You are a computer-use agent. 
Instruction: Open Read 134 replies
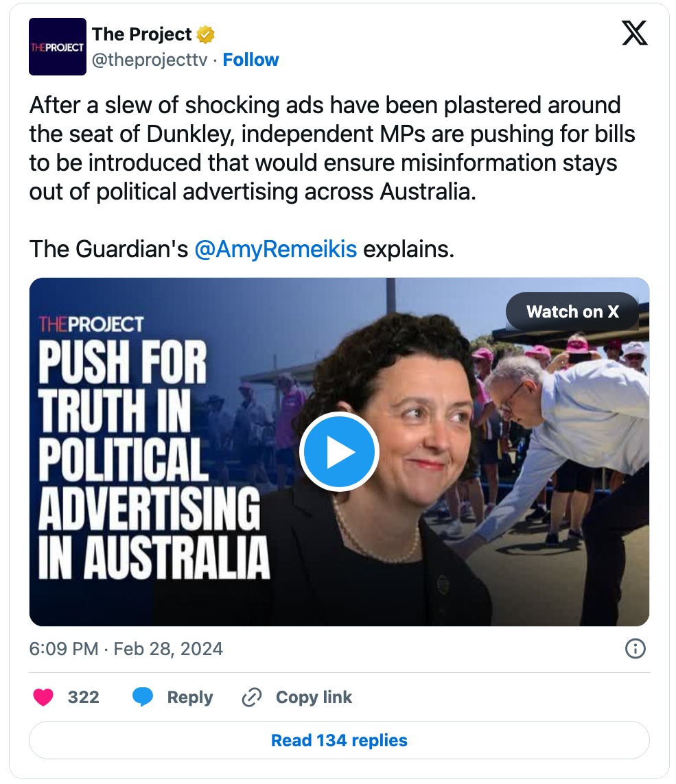point(339,741)
